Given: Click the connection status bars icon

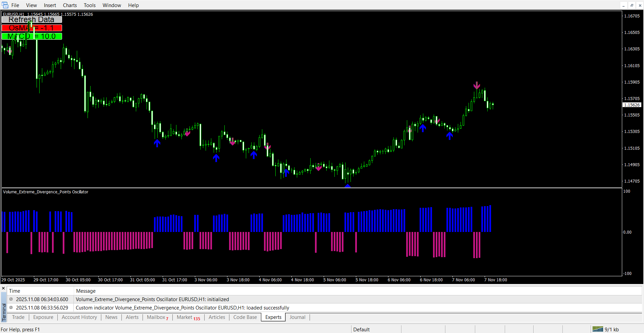Looking at the screenshot, I should 598,329.
